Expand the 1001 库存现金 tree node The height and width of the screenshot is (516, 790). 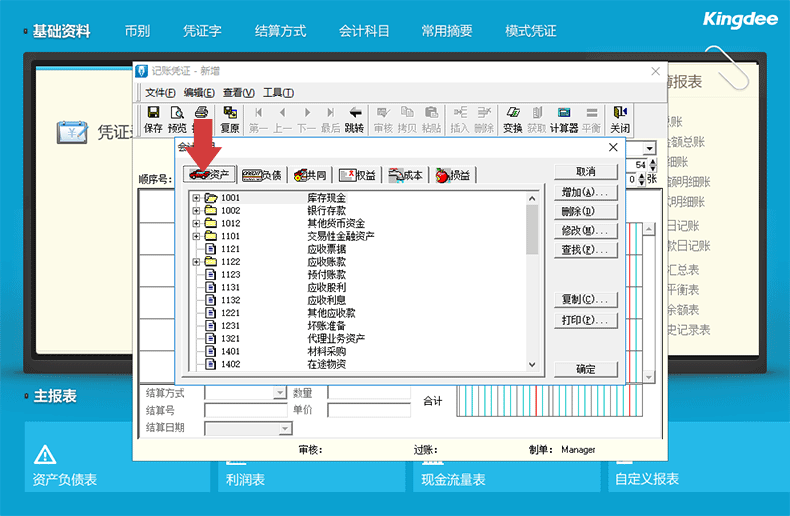[196, 198]
